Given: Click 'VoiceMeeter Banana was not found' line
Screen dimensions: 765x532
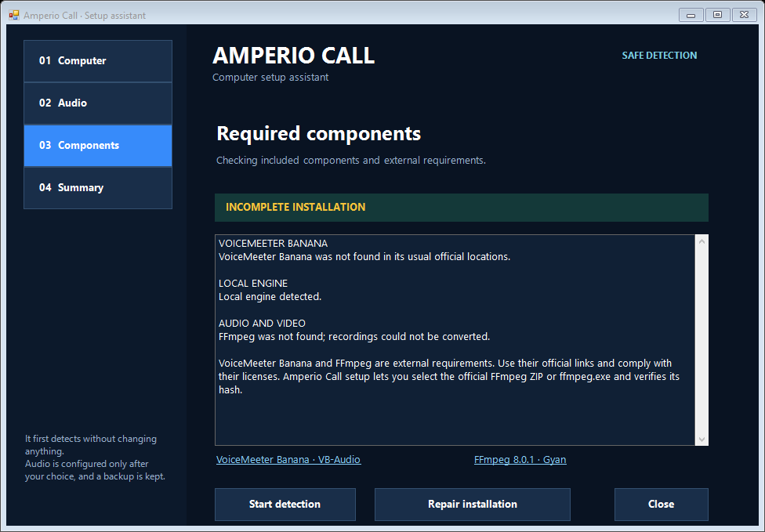Looking at the screenshot, I should point(364,256).
